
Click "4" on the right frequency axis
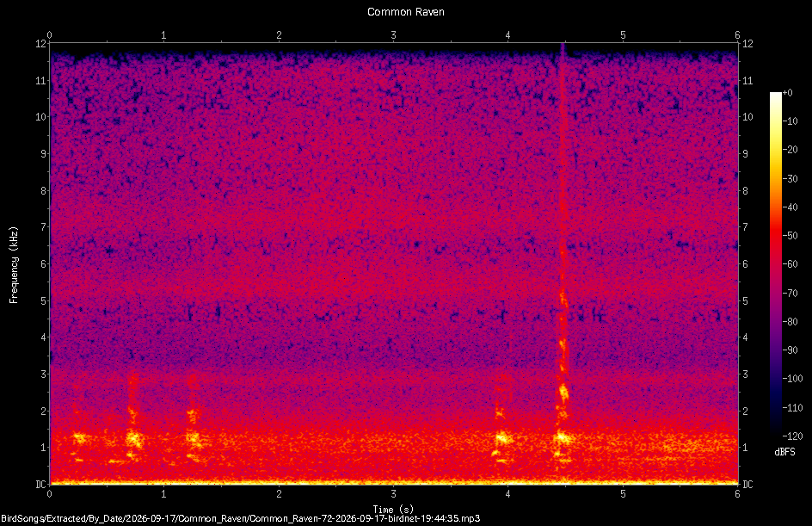click(x=745, y=337)
